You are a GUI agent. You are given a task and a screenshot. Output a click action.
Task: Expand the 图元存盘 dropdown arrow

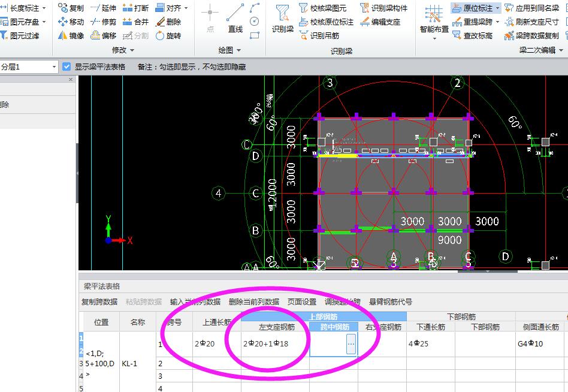(44, 22)
